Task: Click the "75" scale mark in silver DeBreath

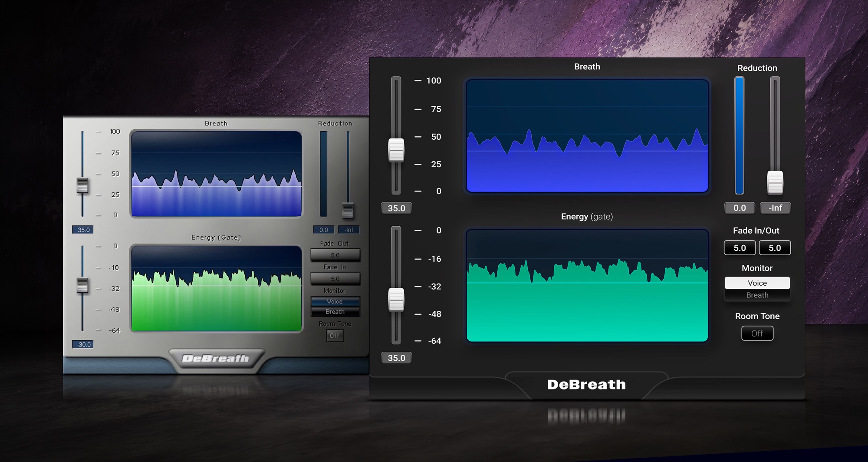Action: point(115,153)
